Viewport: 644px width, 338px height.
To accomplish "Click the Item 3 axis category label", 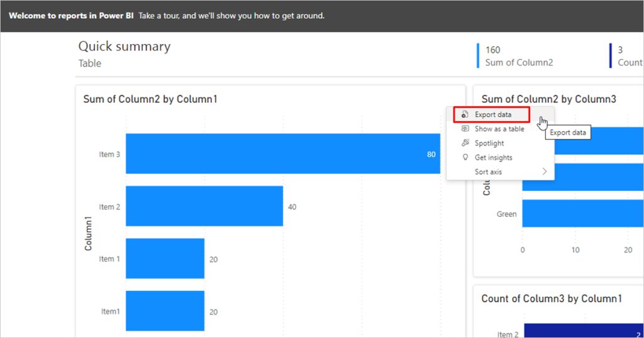I will pyautogui.click(x=109, y=154).
